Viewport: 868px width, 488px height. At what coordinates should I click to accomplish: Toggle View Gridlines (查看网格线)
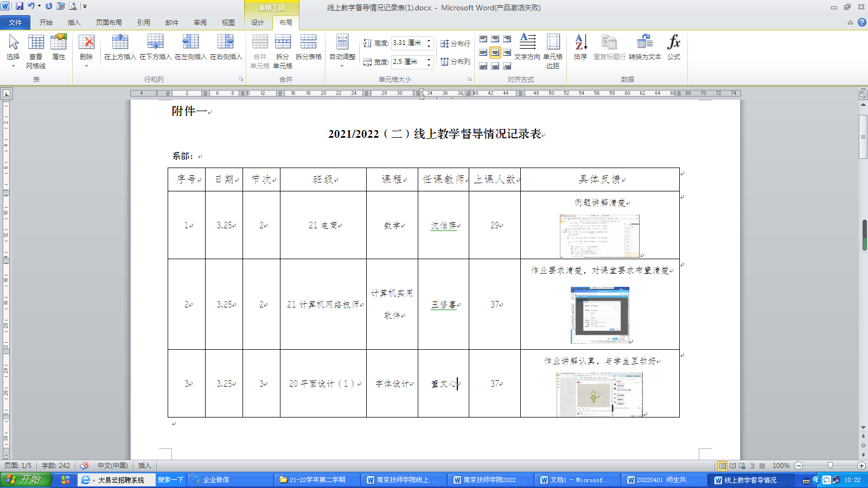(x=36, y=42)
